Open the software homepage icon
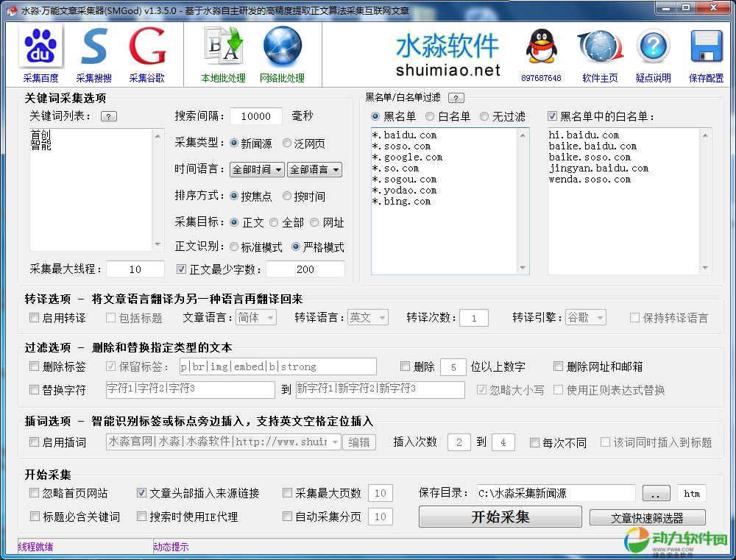The image size is (736, 560). [x=600, y=48]
